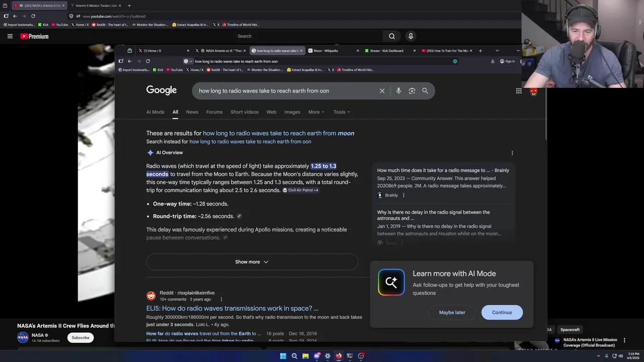Click Sign in on front browser
The image size is (644, 362).
pyautogui.click(x=507, y=61)
